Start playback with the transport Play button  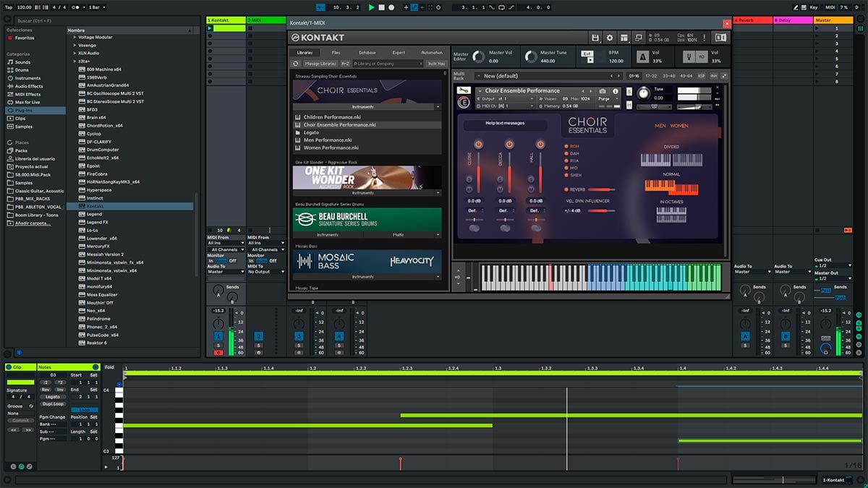371,7
